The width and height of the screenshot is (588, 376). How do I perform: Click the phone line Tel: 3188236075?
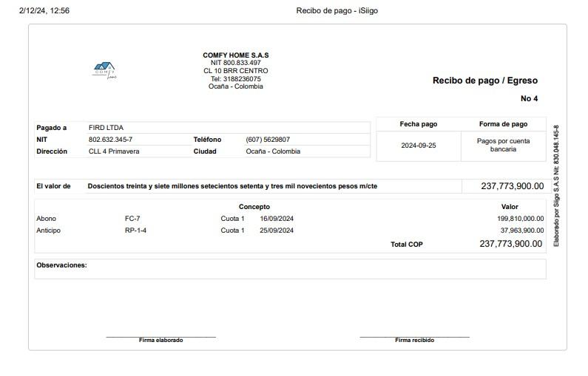pos(235,78)
